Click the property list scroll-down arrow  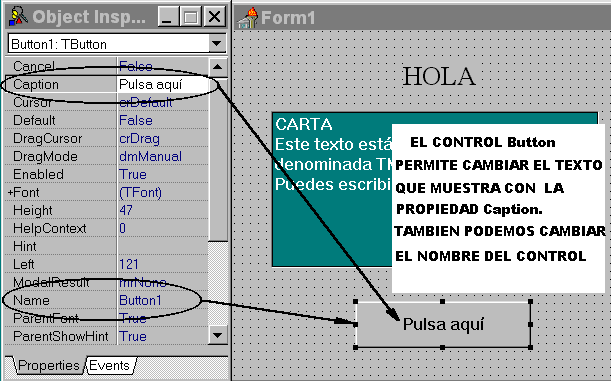[217, 335]
